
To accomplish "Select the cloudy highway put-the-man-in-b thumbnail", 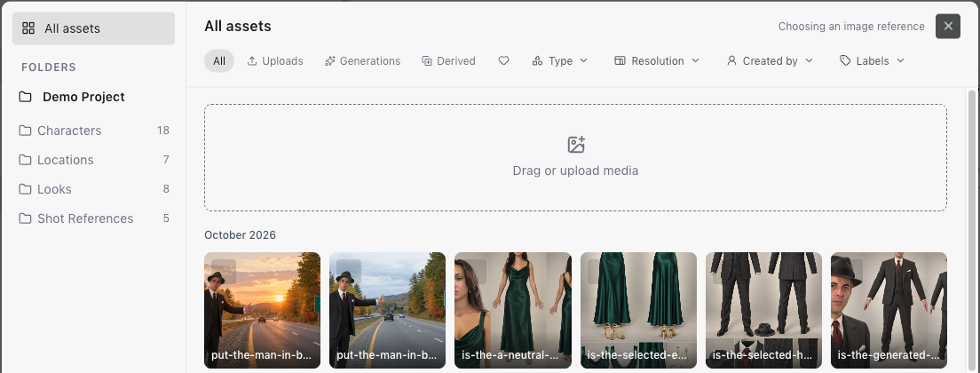I will (388, 310).
